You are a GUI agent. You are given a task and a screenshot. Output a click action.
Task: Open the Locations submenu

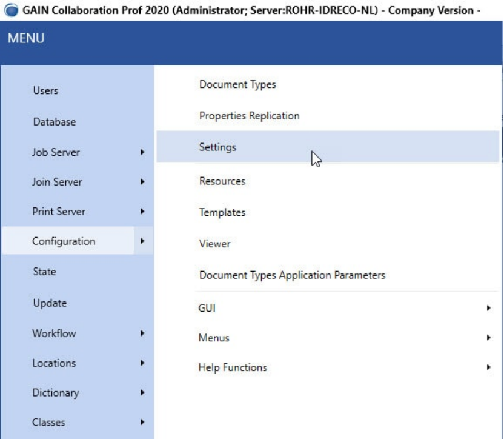[x=54, y=363]
